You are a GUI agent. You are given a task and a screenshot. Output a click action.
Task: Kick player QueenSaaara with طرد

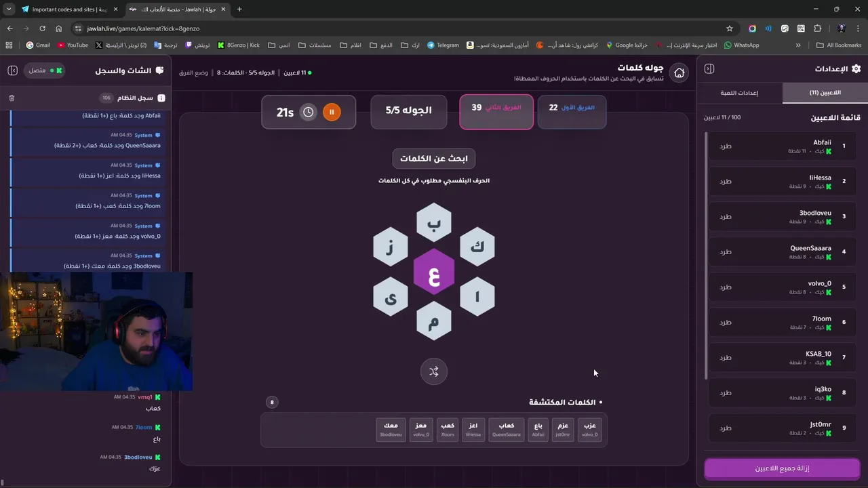coord(726,251)
